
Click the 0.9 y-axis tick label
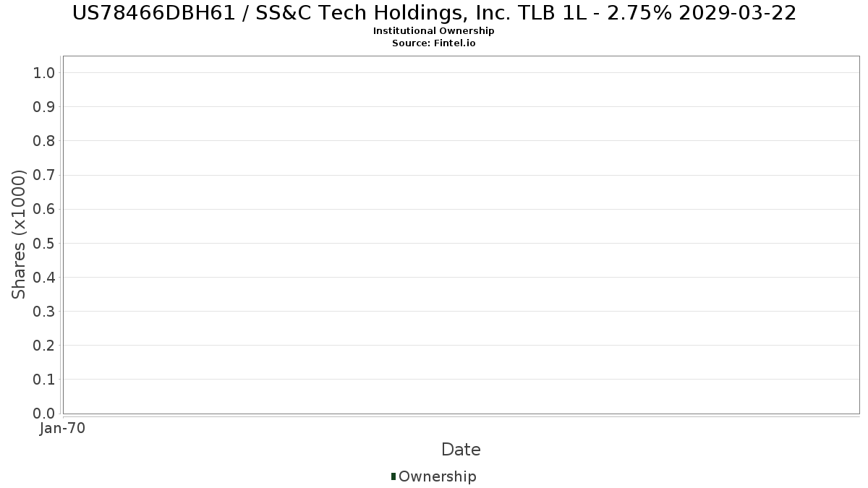tap(44, 107)
